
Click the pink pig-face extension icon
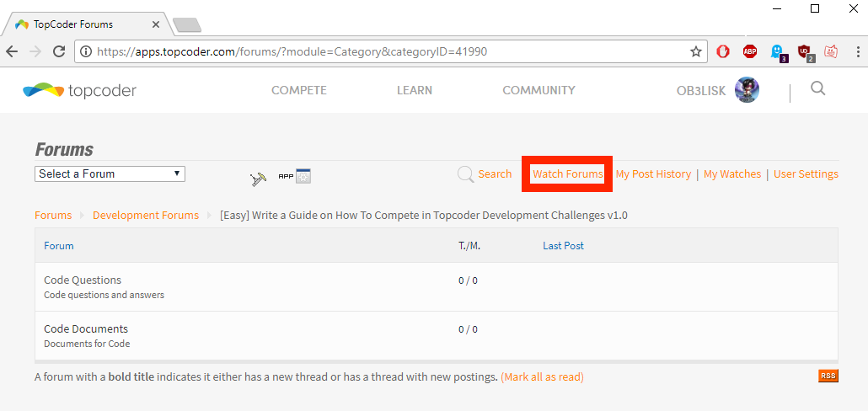pos(831,51)
